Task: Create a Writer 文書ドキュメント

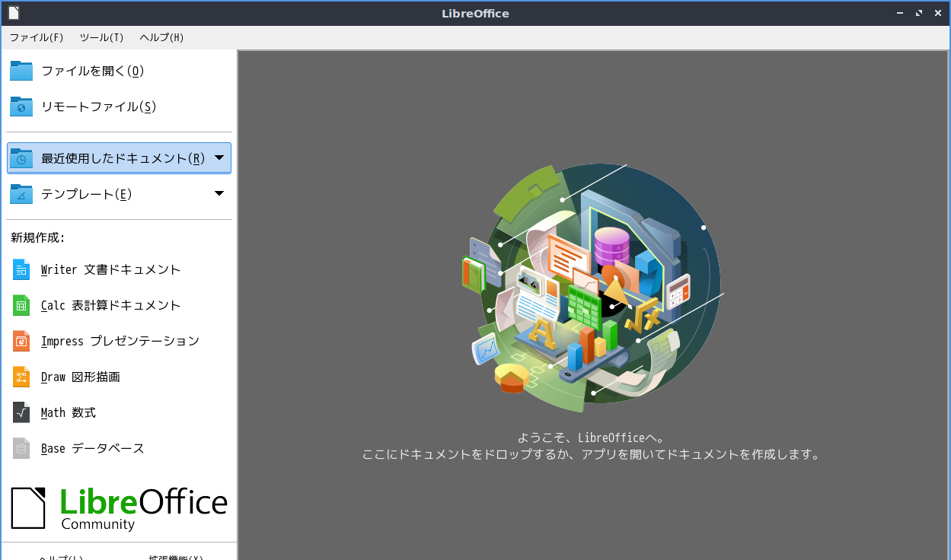Action: 119,269
